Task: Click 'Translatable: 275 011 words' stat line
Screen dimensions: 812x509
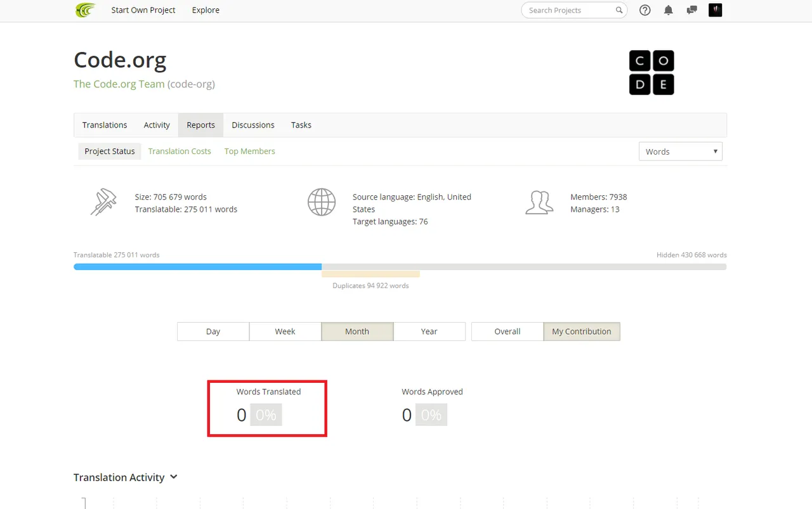Action: point(186,209)
